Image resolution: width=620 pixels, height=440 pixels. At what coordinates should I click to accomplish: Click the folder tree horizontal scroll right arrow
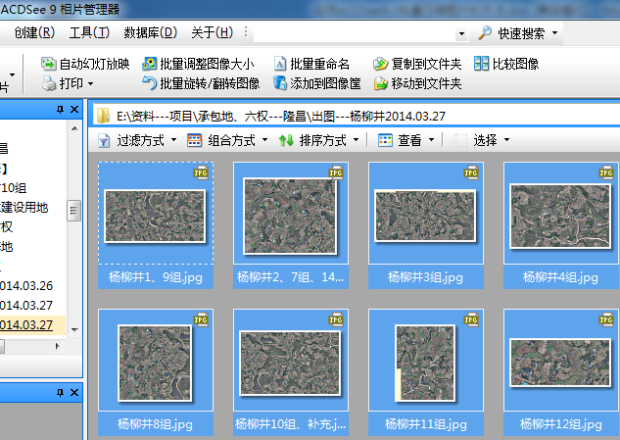pos(57,346)
